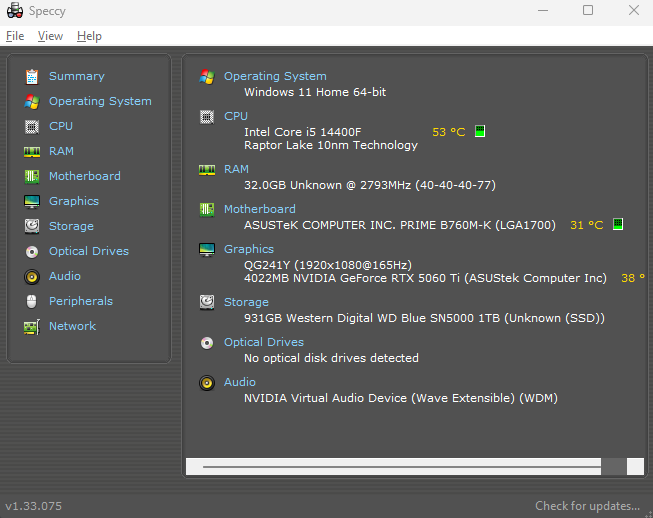Click the Motherboard icon in sidebar
The height and width of the screenshot is (518, 653).
(x=32, y=177)
